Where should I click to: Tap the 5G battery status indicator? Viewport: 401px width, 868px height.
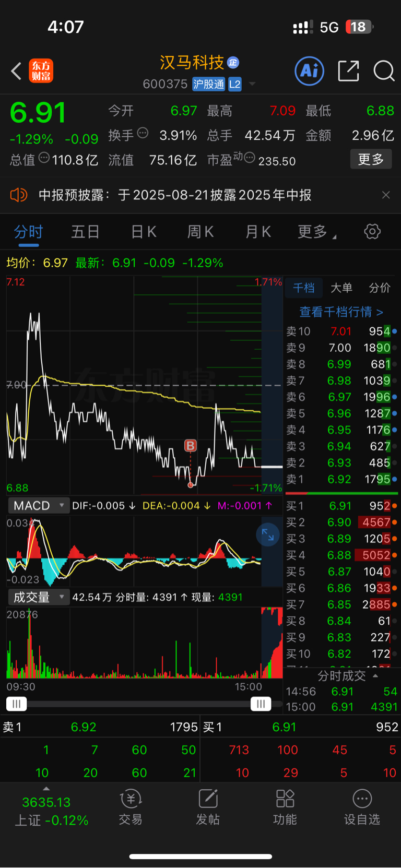click(x=332, y=27)
